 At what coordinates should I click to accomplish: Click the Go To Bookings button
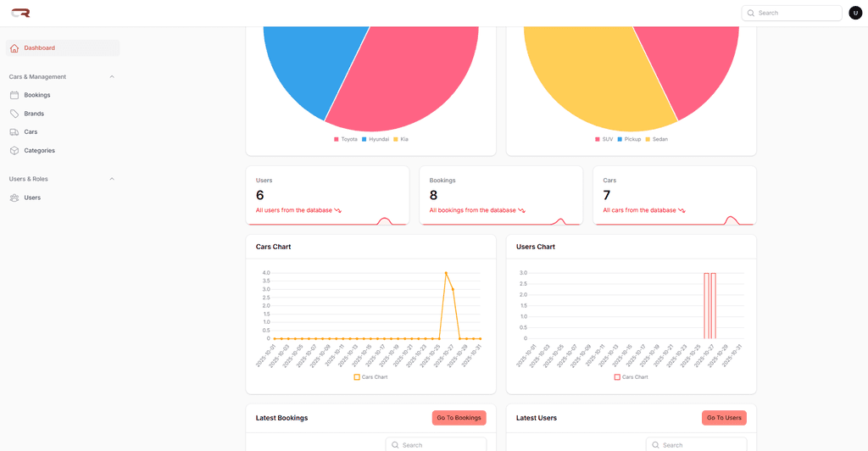[459, 418]
